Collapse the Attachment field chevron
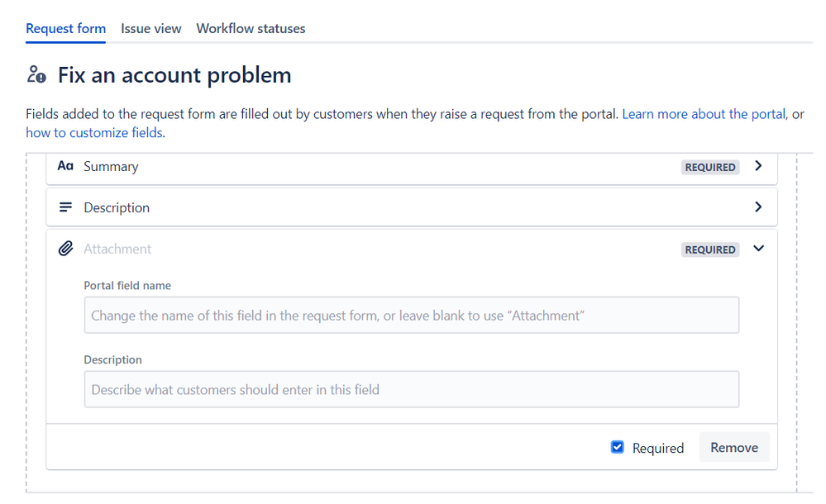The image size is (826, 504). (758, 248)
